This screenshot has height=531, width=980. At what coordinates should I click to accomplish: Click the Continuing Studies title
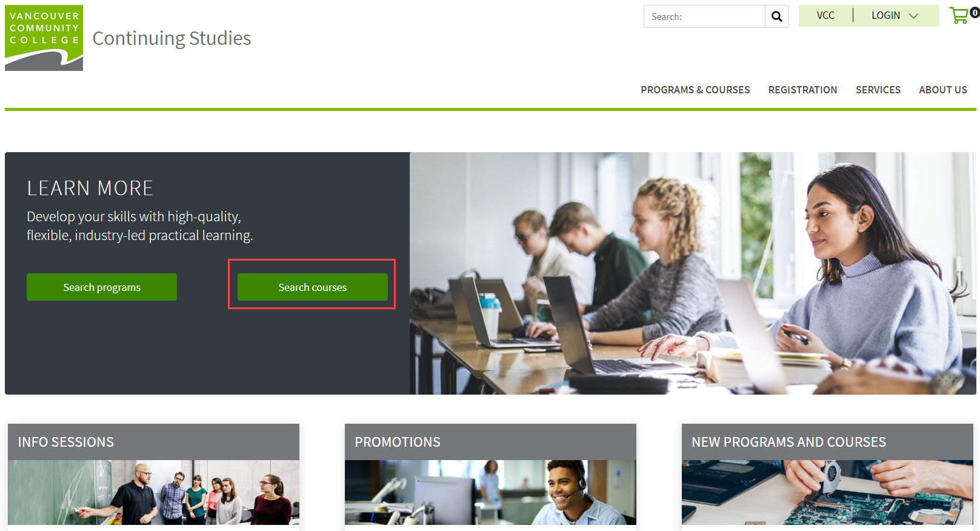172,38
